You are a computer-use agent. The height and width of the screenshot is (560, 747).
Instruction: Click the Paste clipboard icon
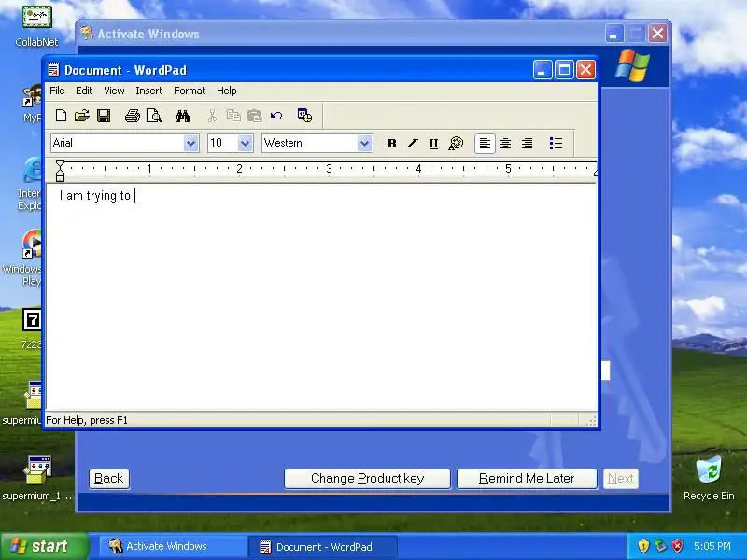pos(254,116)
